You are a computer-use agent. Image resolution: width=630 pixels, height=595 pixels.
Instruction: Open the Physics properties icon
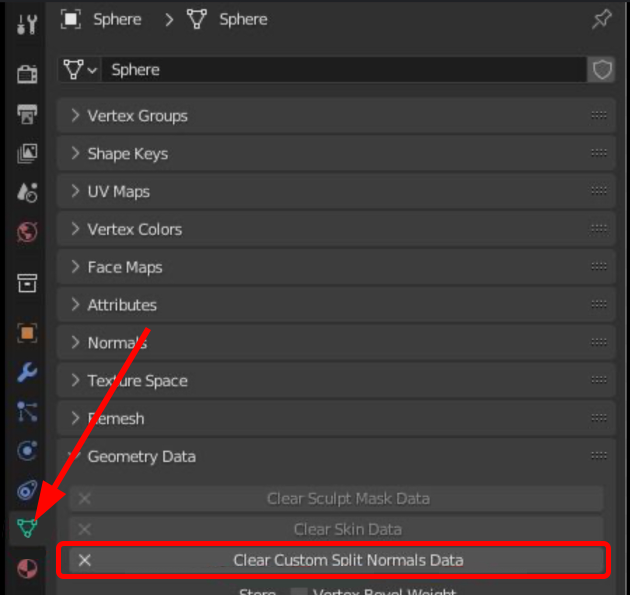[27, 450]
